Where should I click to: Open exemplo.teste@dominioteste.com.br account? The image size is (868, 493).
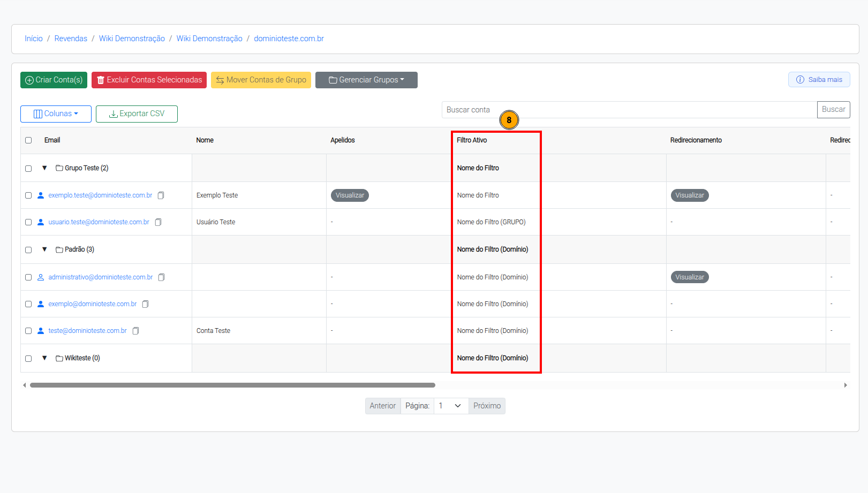click(x=100, y=195)
